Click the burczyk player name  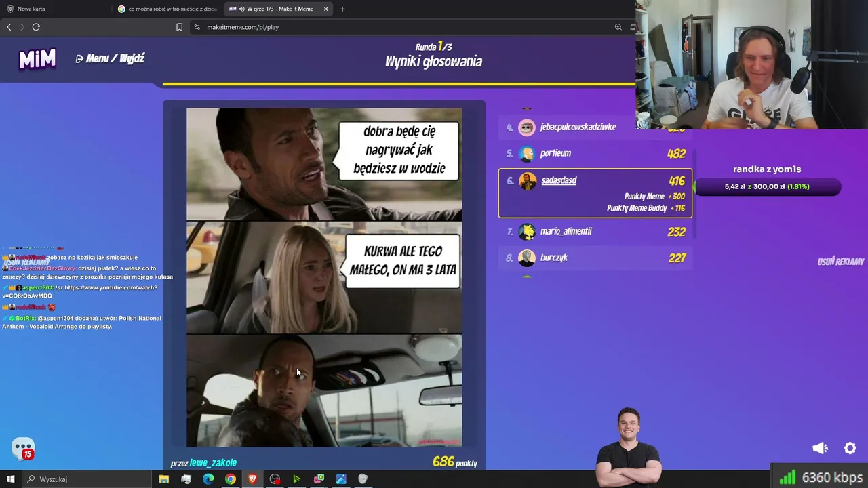coord(554,258)
